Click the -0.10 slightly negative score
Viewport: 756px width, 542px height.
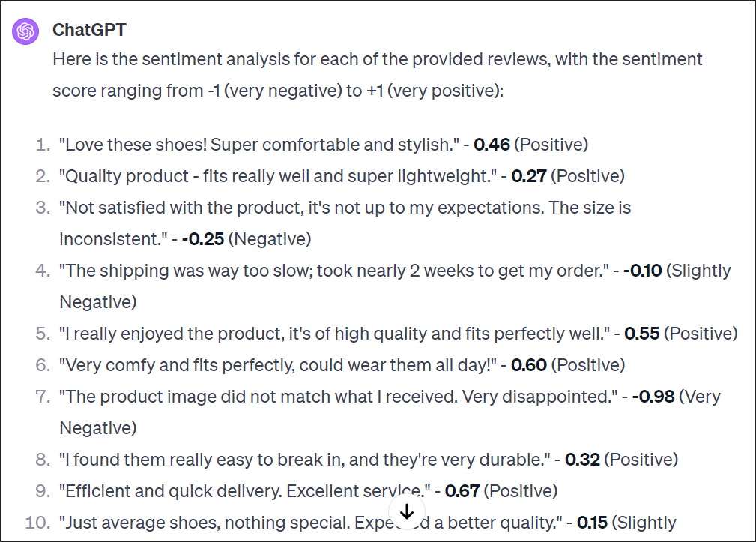[642, 271]
